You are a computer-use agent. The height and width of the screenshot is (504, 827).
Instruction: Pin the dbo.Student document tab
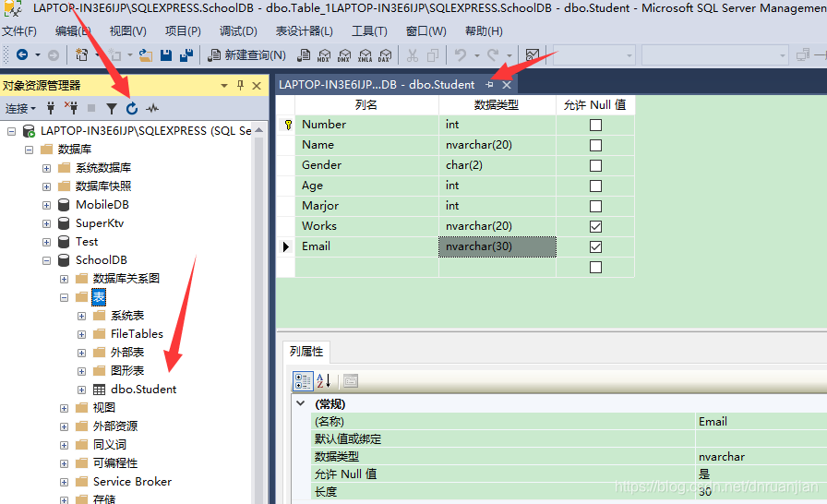(x=490, y=84)
